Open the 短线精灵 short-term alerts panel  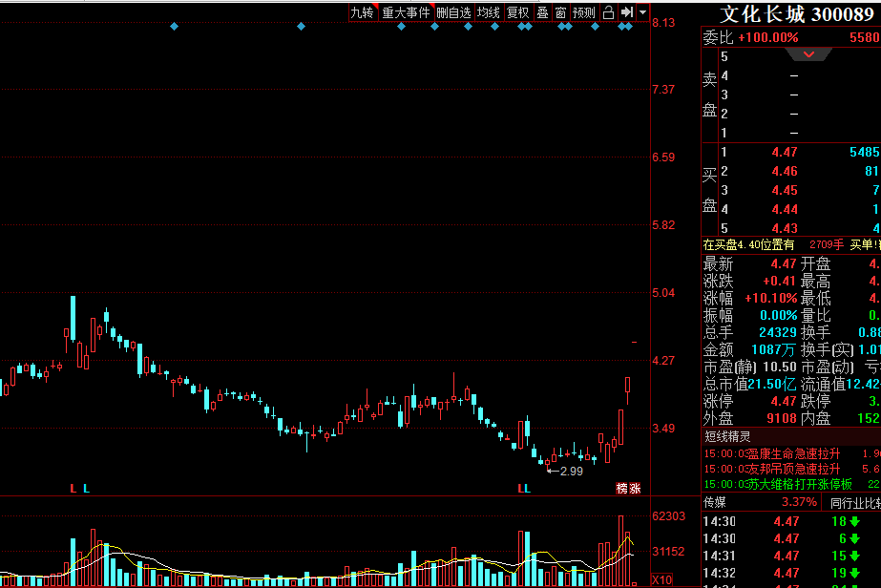[727, 436]
